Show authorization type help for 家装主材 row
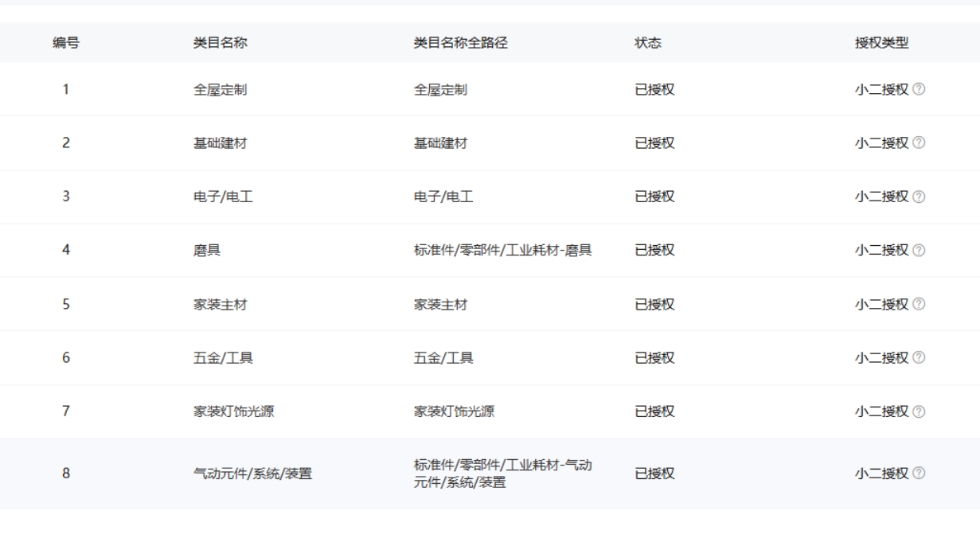 (920, 304)
